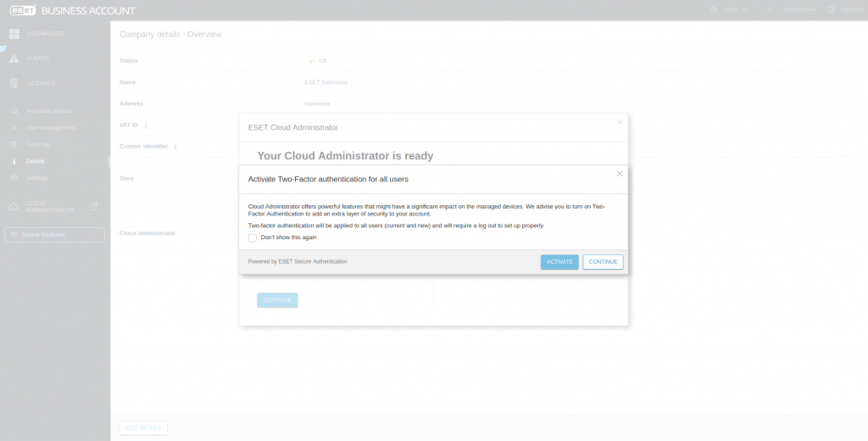
Task: Click the User management person icon
Action: pos(14,127)
